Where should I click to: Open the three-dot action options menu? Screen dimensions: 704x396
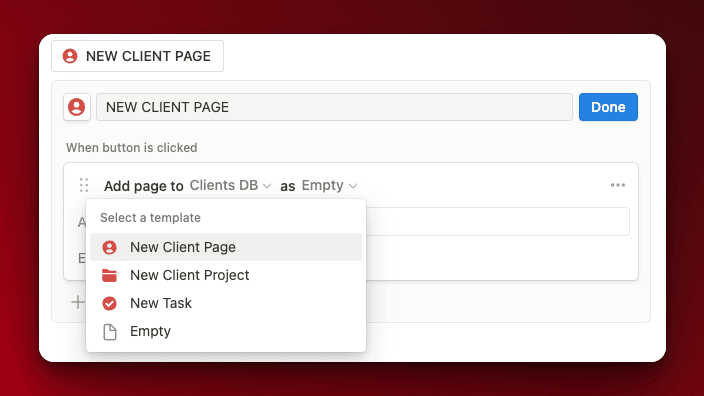[x=618, y=185]
